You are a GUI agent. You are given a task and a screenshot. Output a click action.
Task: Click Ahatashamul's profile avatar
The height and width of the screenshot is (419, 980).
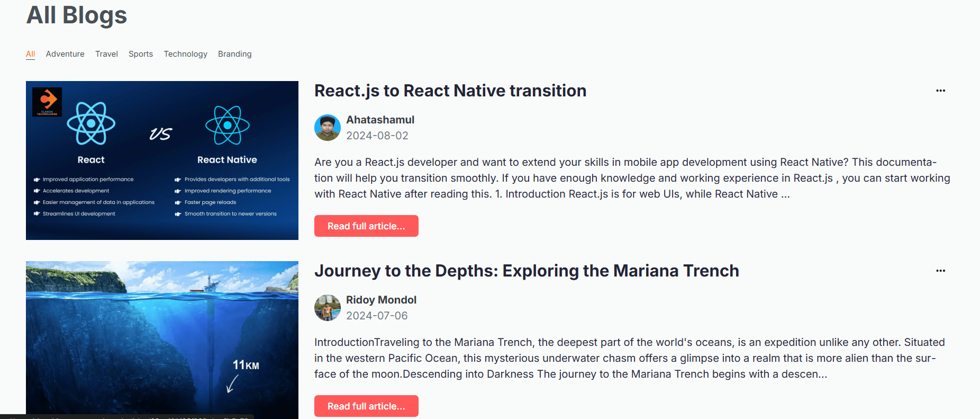tap(328, 128)
